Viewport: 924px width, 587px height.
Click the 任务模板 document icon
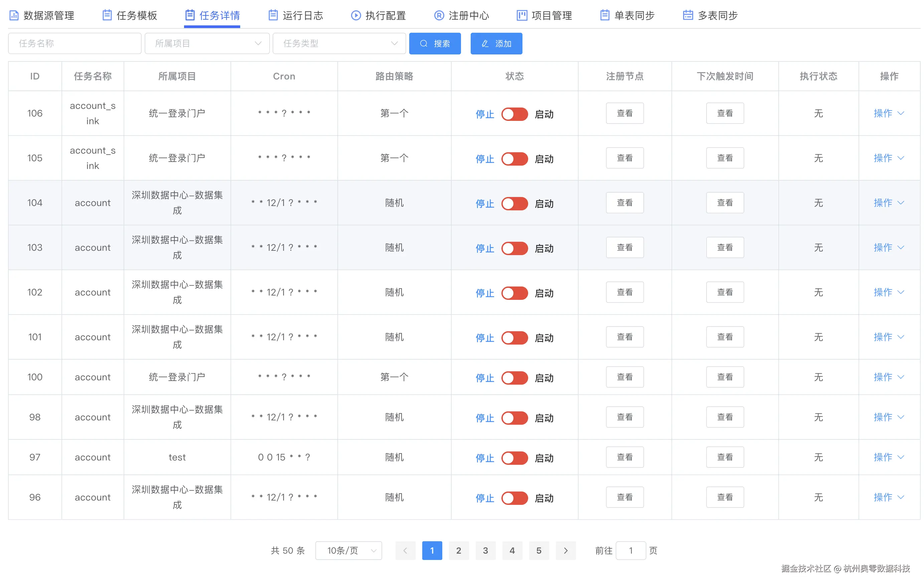(107, 15)
